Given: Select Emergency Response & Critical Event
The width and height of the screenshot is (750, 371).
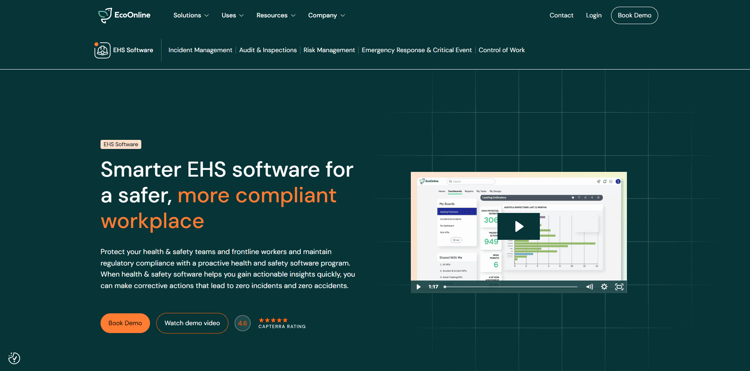Looking at the screenshot, I should [417, 50].
